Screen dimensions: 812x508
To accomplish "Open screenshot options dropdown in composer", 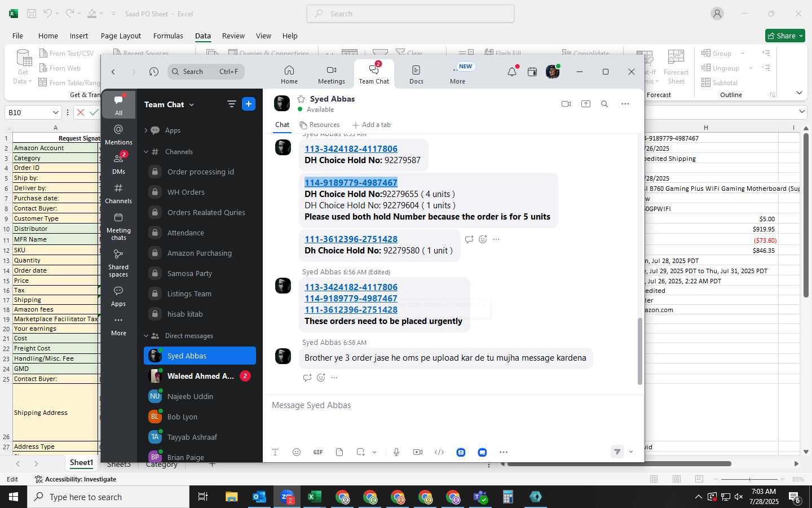I will [374, 452].
